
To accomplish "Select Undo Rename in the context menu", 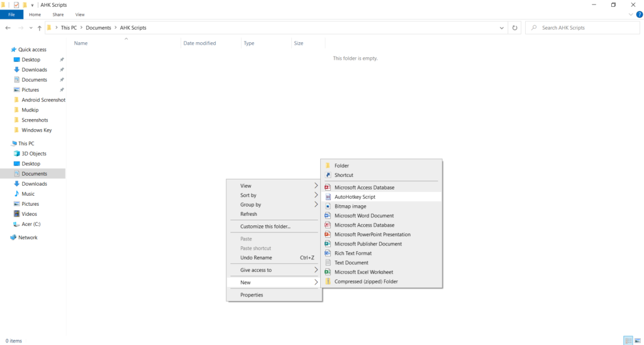I will point(274,258).
